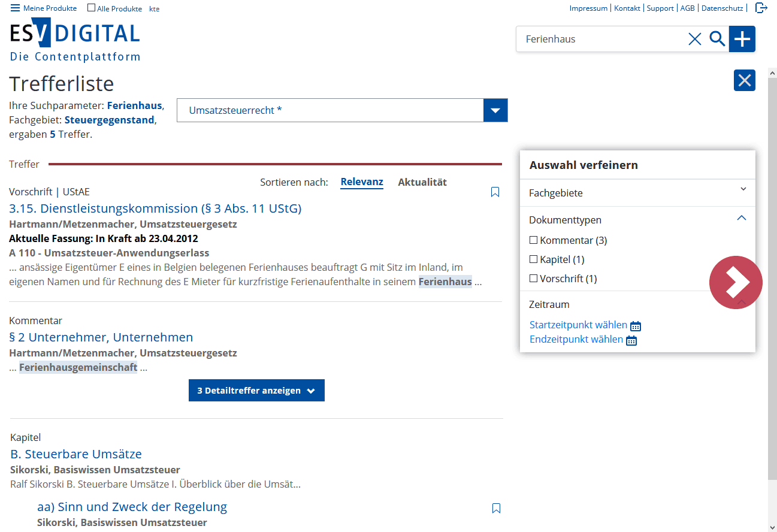The height and width of the screenshot is (532, 777).
Task: Toggle the Alle Produkte checkbox
Action: pyautogui.click(x=91, y=8)
